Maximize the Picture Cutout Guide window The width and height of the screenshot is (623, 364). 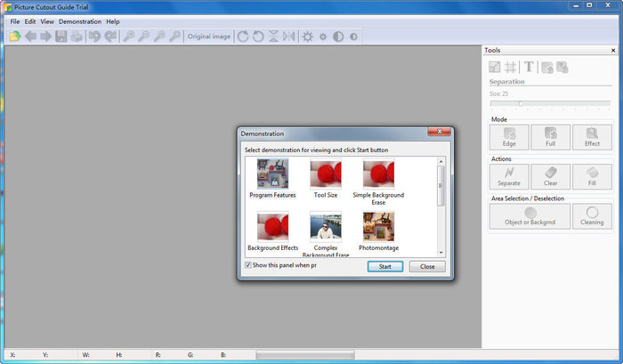(589, 5)
